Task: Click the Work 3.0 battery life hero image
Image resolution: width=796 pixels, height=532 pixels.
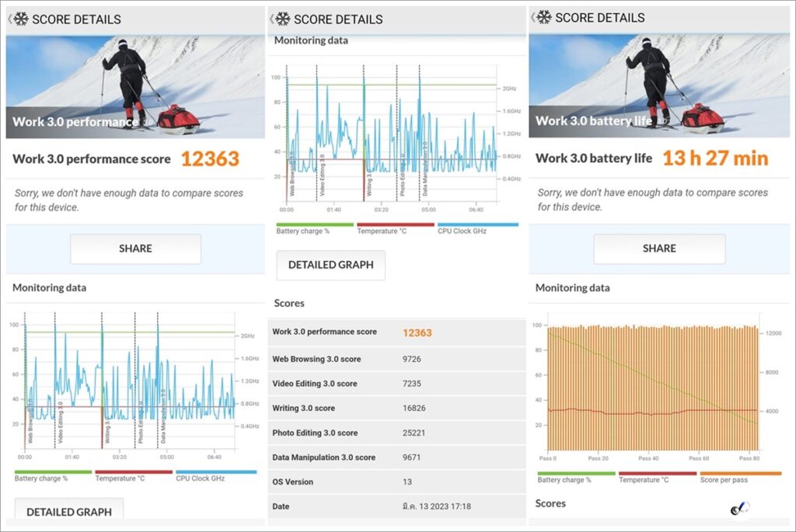Action: point(659,85)
